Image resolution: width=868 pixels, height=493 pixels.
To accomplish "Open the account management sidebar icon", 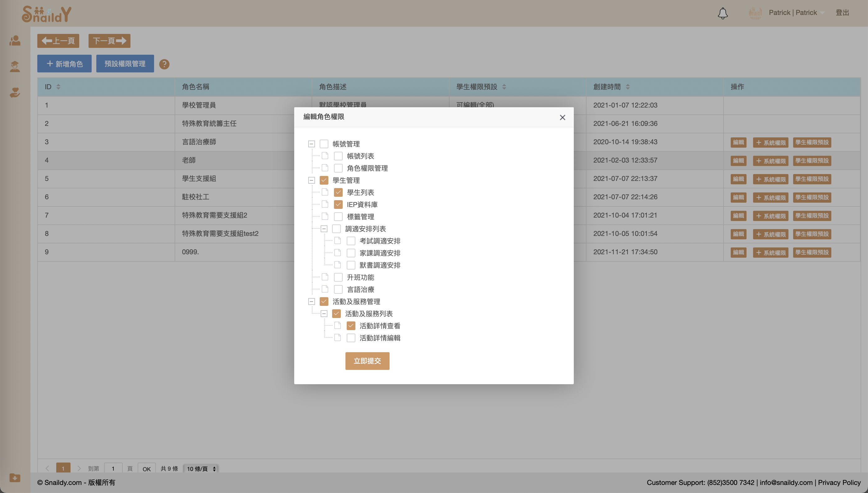I will pyautogui.click(x=15, y=41).
